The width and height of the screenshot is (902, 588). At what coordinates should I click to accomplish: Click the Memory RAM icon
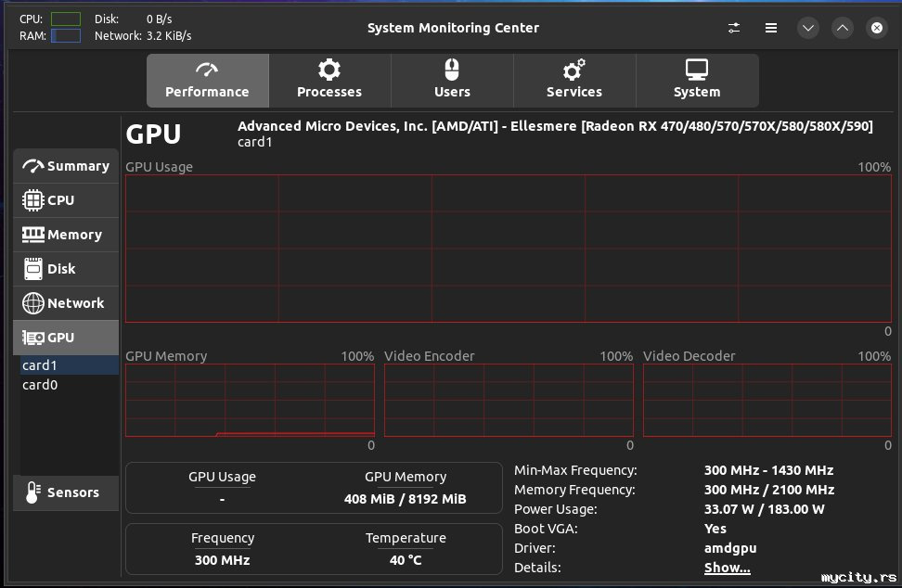33,235
